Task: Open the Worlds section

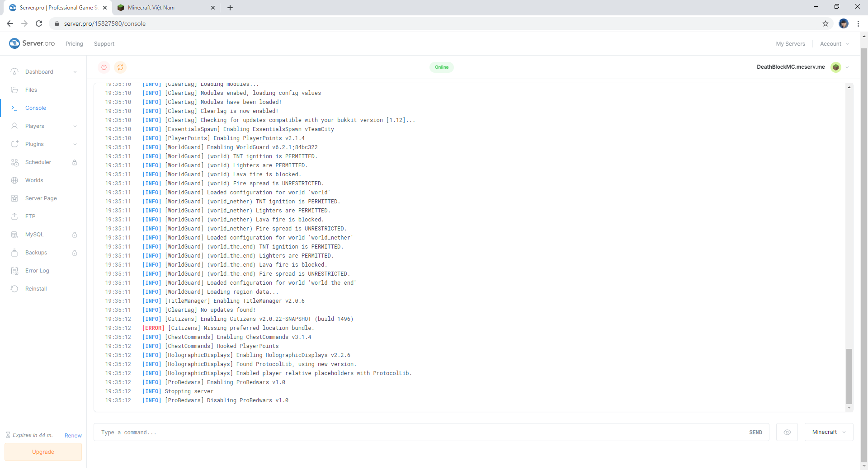Action: tap(34, 180)
